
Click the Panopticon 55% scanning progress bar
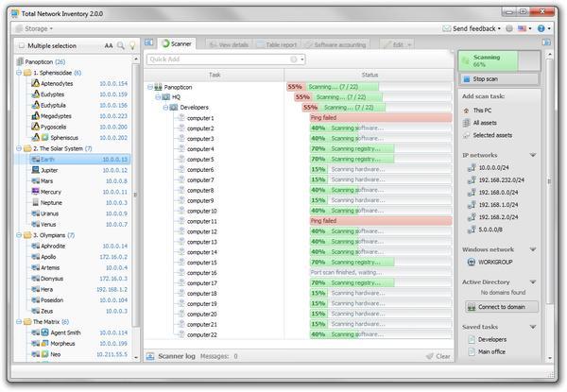coord(369,87)
